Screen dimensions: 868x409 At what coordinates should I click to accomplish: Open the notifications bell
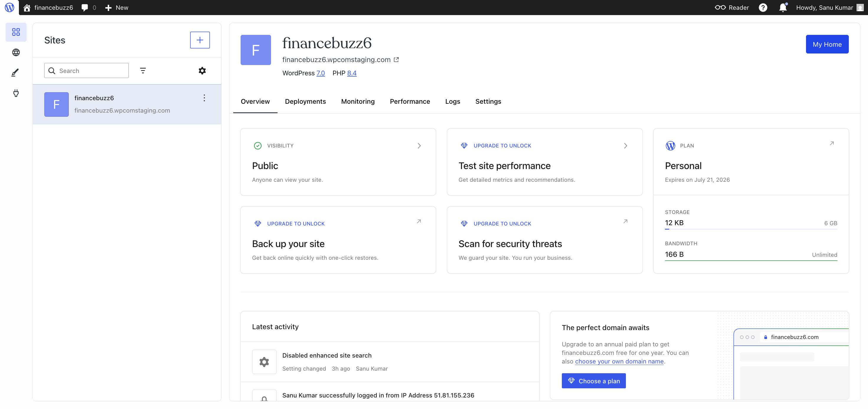coord(783,7)
